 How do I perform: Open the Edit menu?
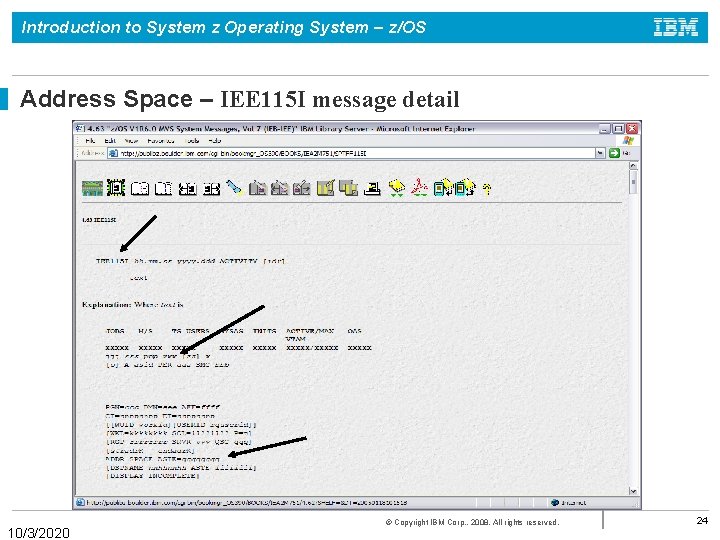110,141
